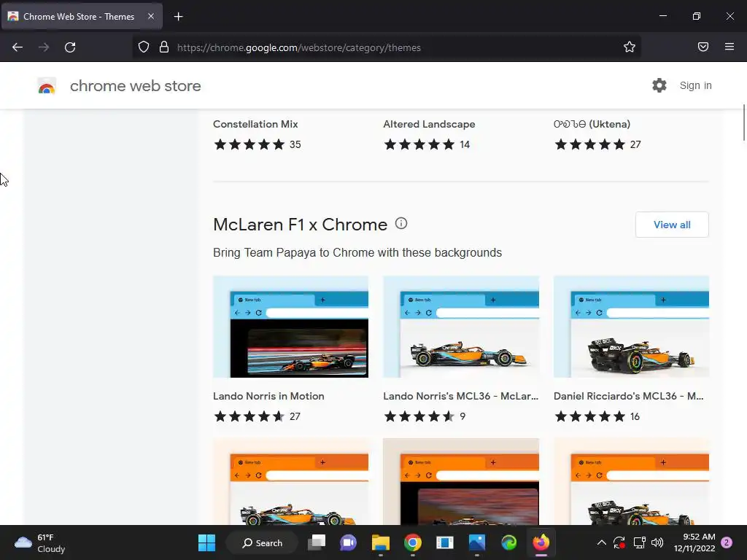Open the taskbar app with the blue window icon
The width and height of the screenshot is (747, 560).
(444, 542)
